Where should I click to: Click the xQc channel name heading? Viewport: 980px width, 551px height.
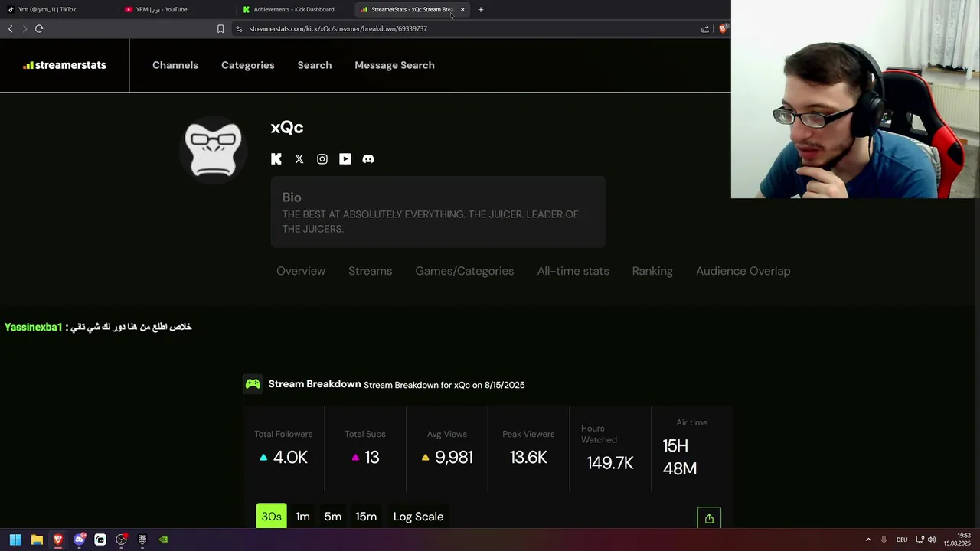pyautogui.click(x=287, y=128)
